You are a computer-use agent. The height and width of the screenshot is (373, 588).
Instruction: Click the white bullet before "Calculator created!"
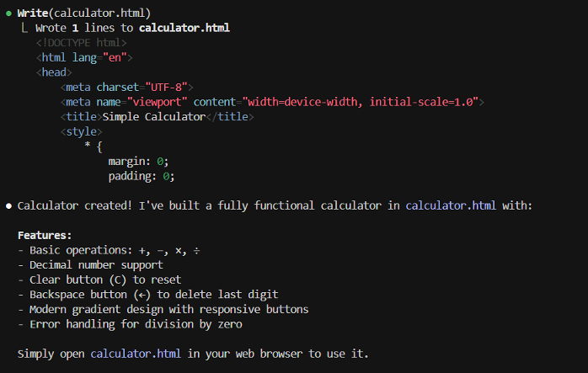coord(8,205)
